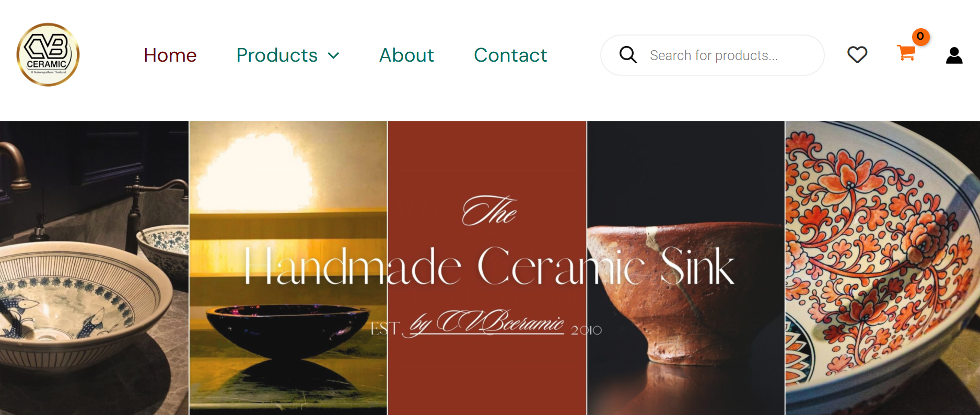This screenshot has width=980, height=415.
Task: Click the fish-pattern sink banner image
Action: coord(94,268)
